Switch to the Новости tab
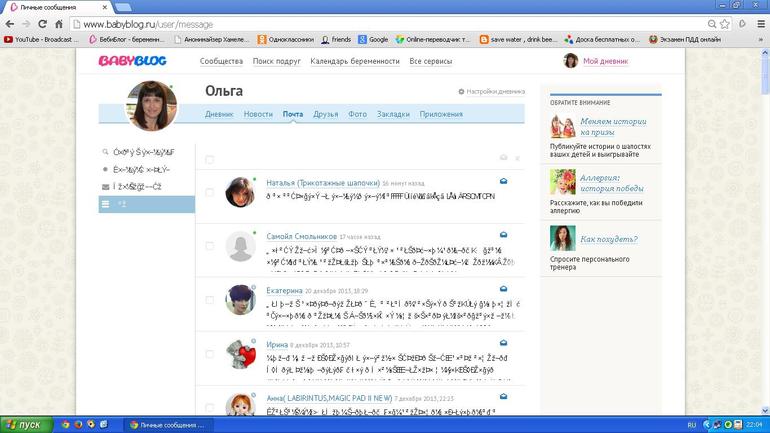Viewport: 770px width, 433px height. tap(258, 114)
